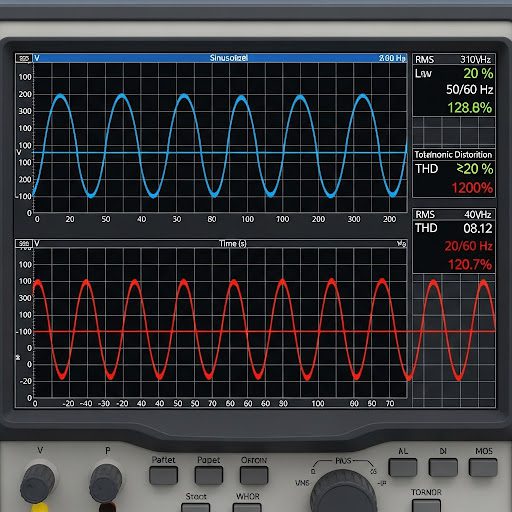The height and width of the screenshot is (512, 512).
Task: Click the button under the Popet label
Action: [x=209, y=475]
